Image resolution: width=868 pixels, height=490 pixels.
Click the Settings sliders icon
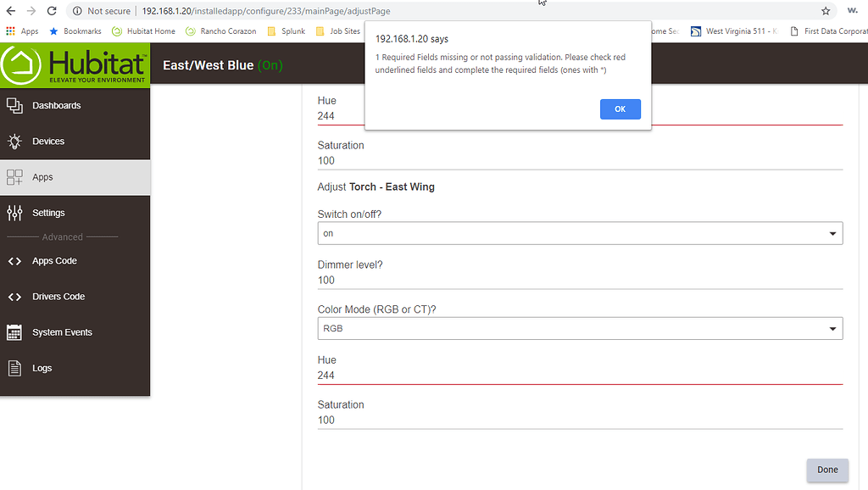[x=14, y=213]
